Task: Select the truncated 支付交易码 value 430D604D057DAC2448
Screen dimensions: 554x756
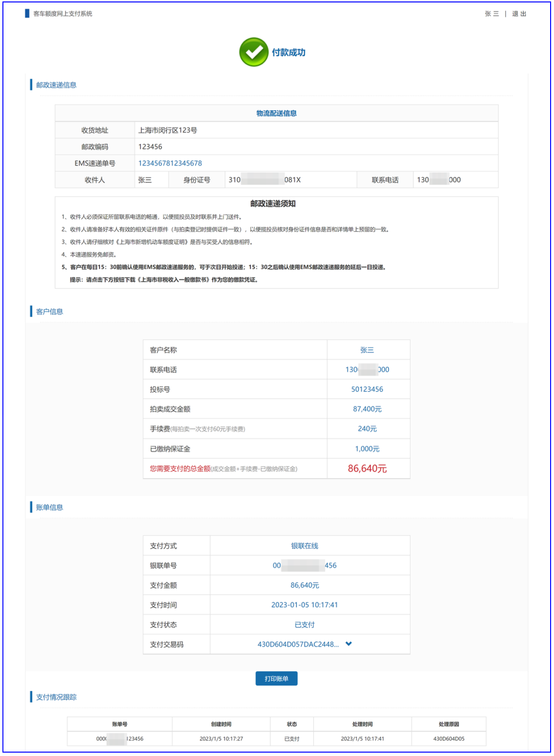Action: [298, 644]
